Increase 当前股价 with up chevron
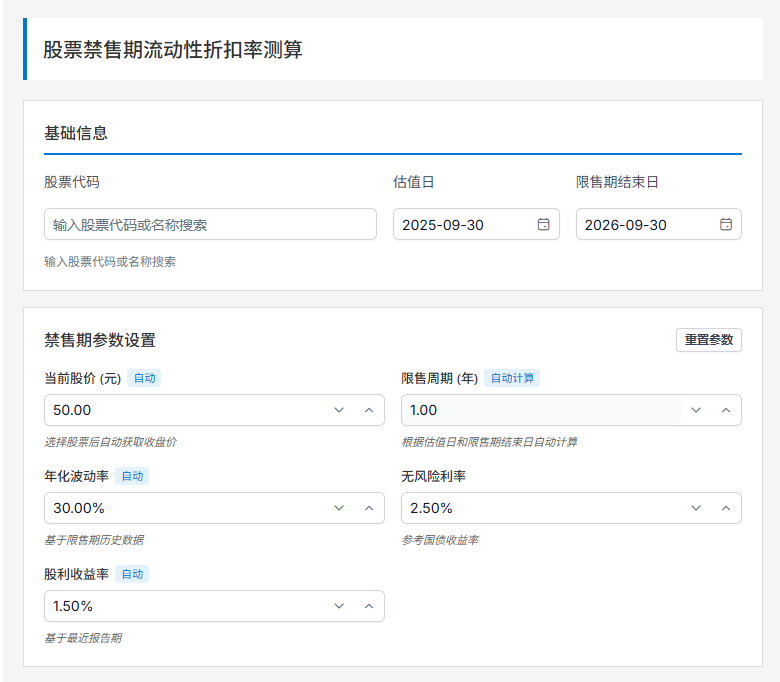The width and height of the screenshot is (780, 682). [x=369, y=410]
